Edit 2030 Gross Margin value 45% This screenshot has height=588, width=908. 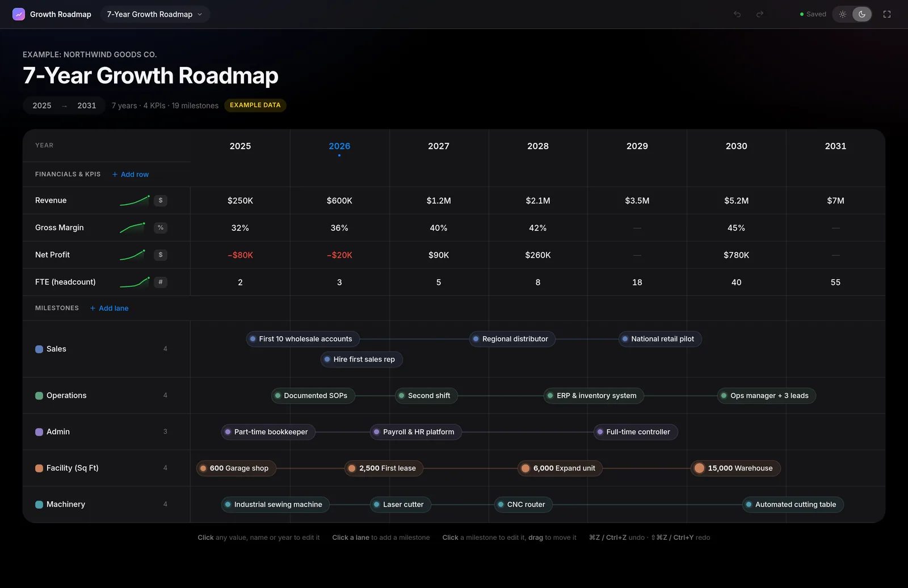tap(736, 228)
